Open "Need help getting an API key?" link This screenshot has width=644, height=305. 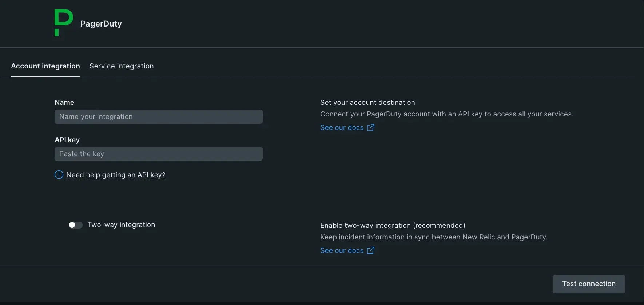click(116, 175)
